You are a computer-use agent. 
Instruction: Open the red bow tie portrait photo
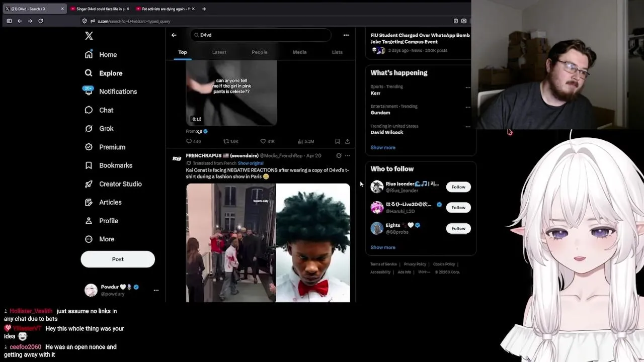click(313, 243)
